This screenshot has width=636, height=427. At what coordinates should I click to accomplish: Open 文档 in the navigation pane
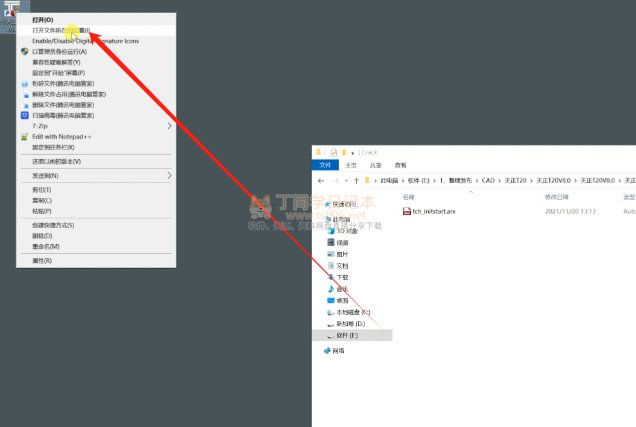(x=338, y=266)
